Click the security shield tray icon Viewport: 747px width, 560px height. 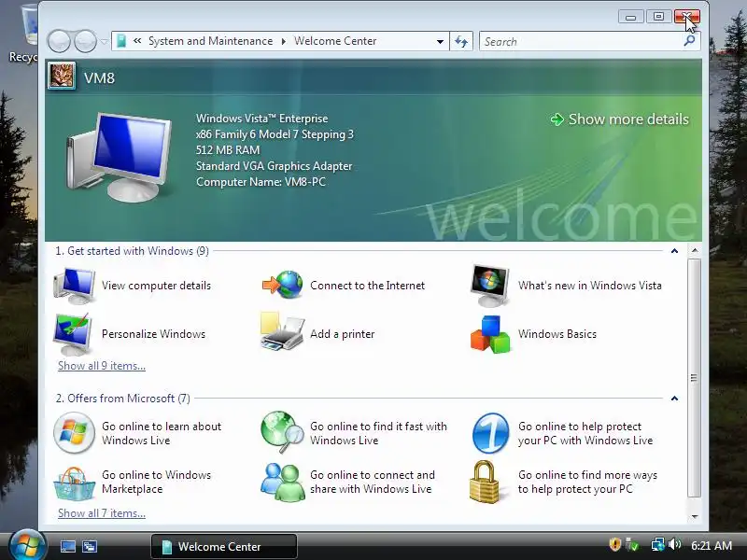[615, 544]
